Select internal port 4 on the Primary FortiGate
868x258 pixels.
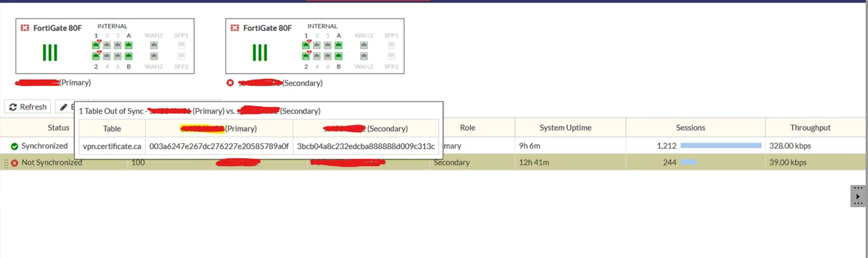coord(107,56)
